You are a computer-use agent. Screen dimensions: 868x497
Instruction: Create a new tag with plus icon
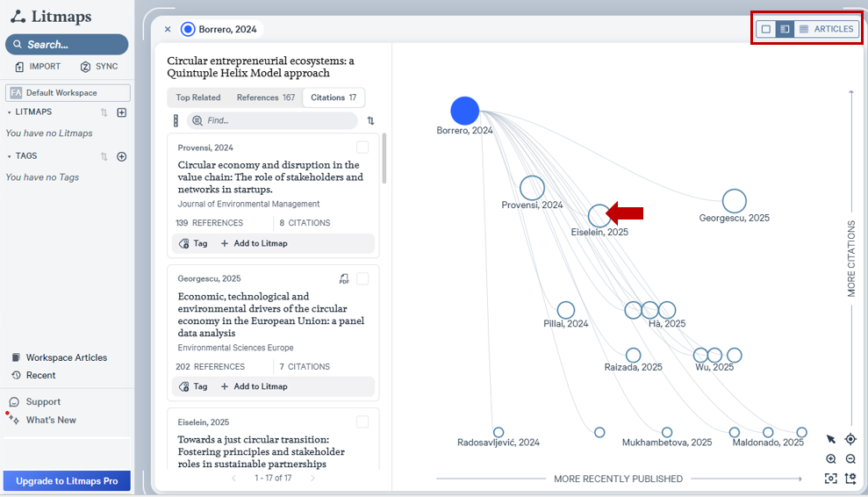click(x=122, y=156)
